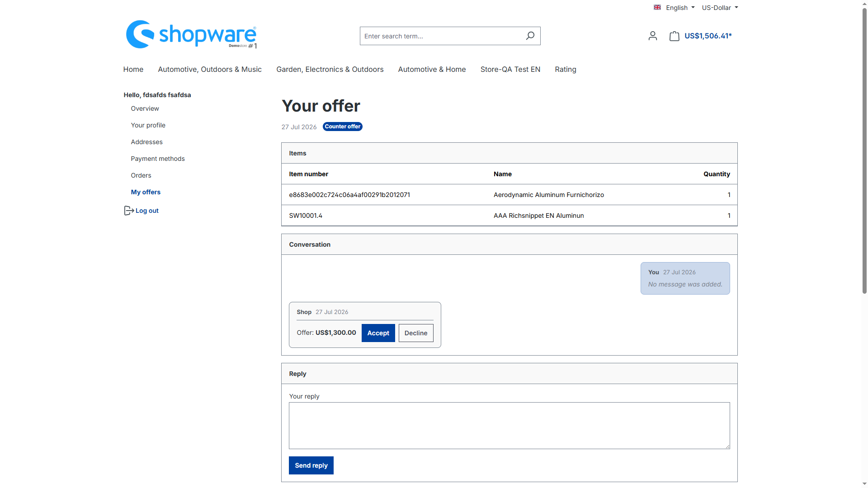Open Automotive, Outdoors & Music category
868x488 pixels.
click(210, 69)
